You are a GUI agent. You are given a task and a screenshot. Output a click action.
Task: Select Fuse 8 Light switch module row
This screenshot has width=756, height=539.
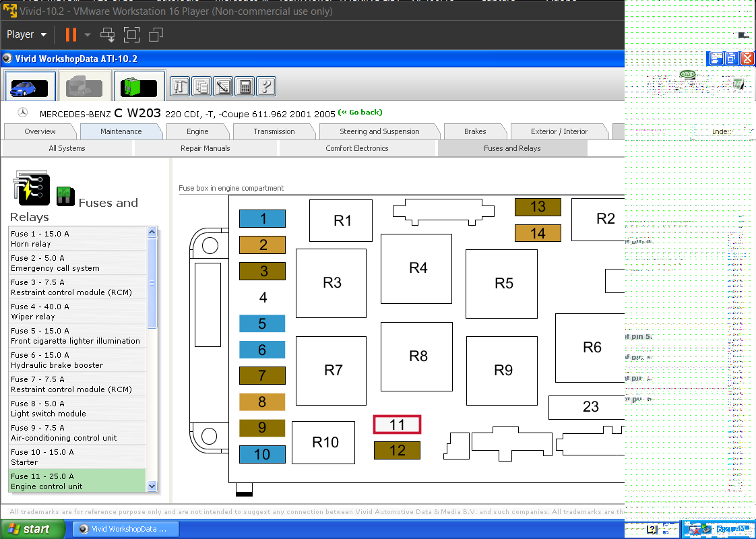coord(77,409)
